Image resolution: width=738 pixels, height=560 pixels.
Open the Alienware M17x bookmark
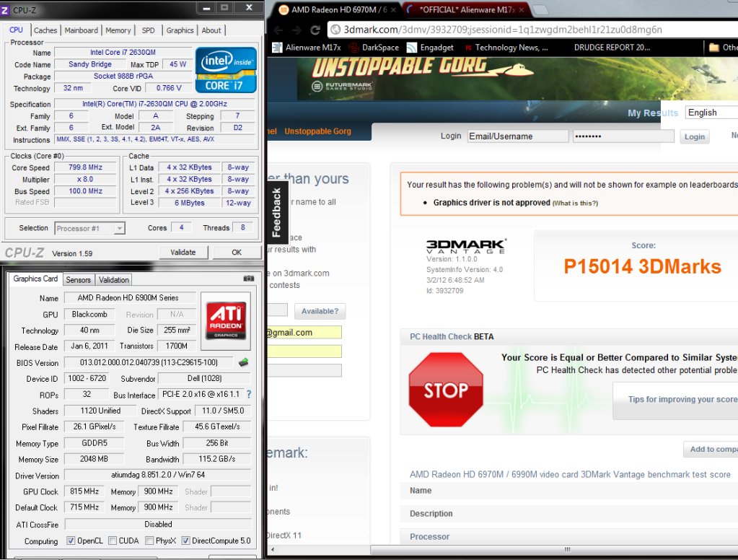[x=307, y=48]
